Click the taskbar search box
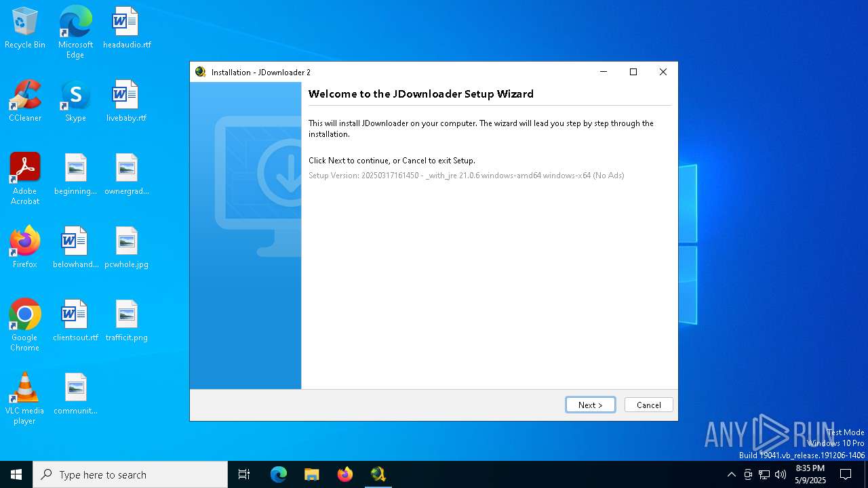The width and height of the screenshot is (868, 488). (x=130, y=474)
